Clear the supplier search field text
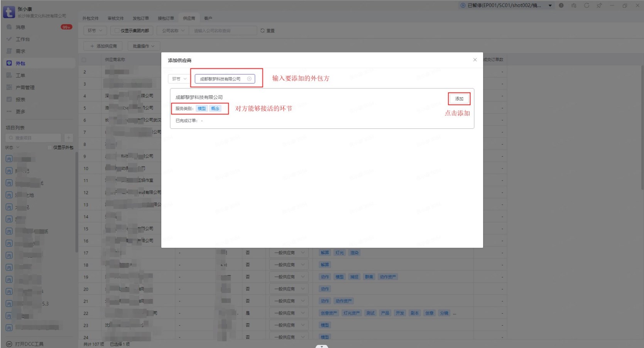Viewport: 644px width, 348px height. [249, 79]
